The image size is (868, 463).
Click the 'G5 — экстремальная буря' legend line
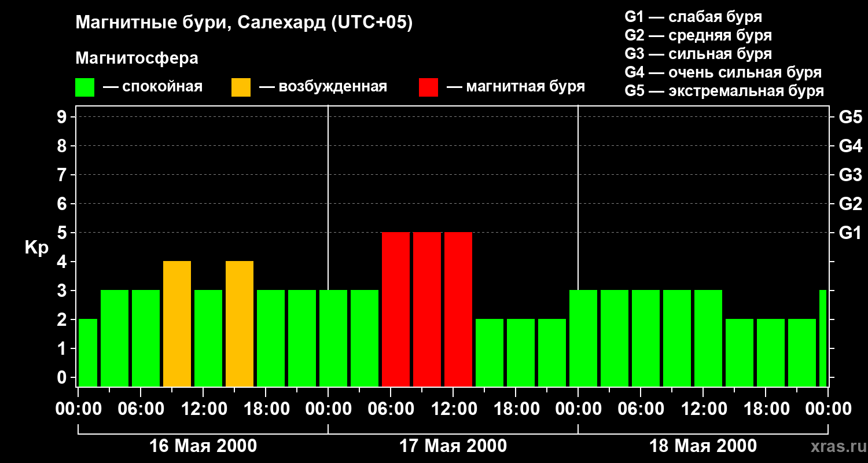tap(724, 91)
